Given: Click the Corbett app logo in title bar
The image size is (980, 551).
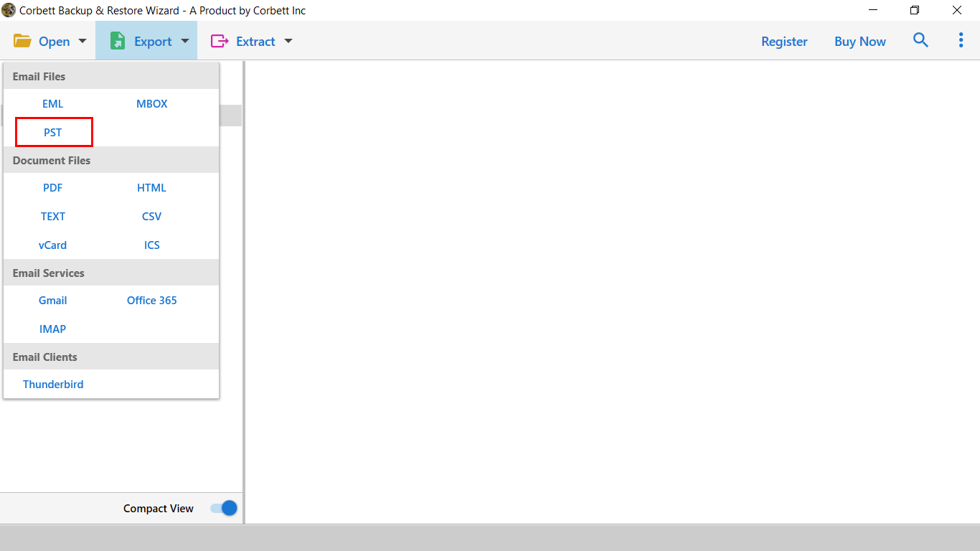Looking at the screenshot, I should click(x=9, y=10).
